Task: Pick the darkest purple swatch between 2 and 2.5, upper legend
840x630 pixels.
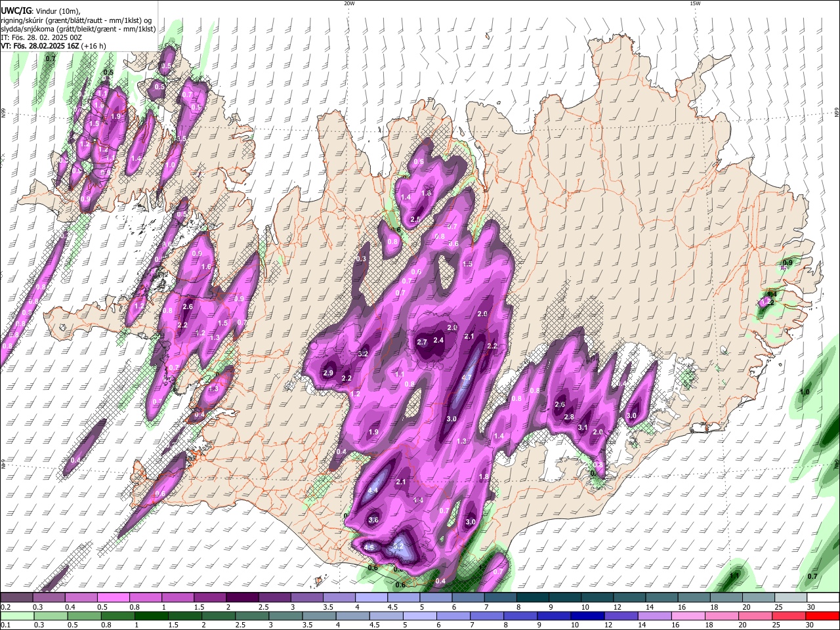Action: (242, 598)
